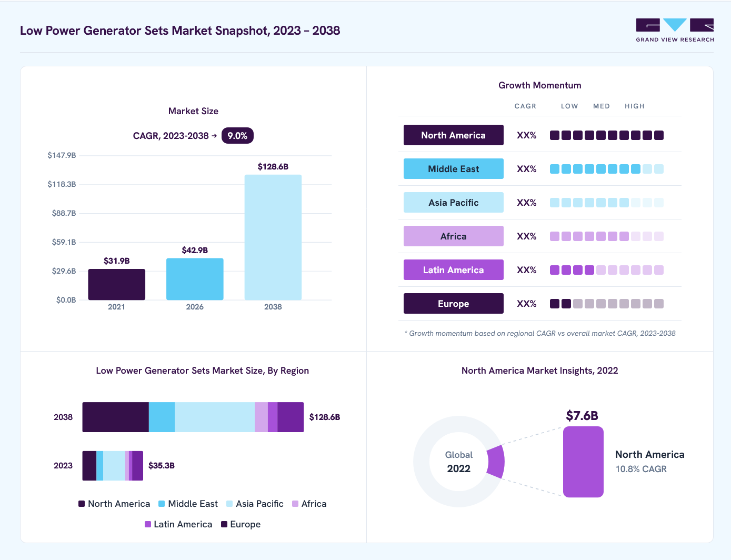Click the Middle East segment of the 2038 stacked bar
The width and height of the screenshot is (731, 560).
[162, 417]
